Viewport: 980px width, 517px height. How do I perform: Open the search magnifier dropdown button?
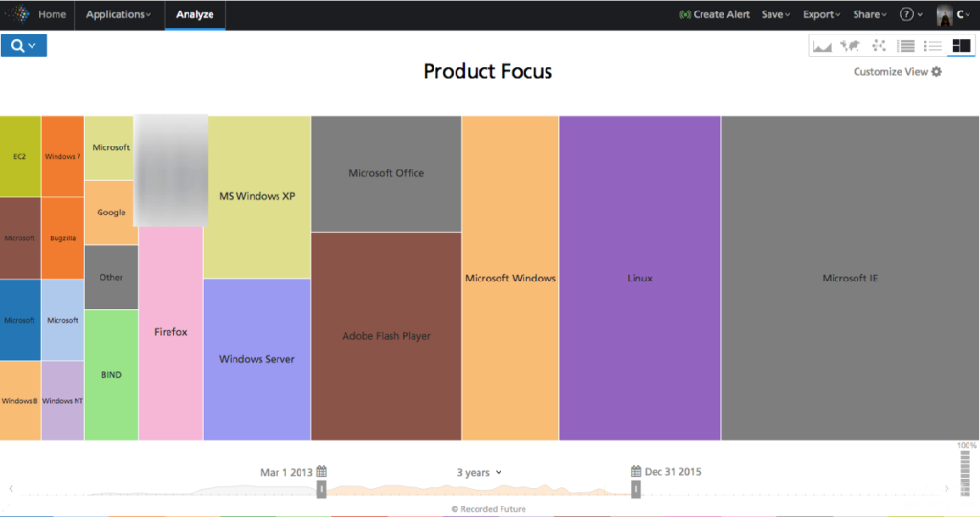(x=24, y=46)
